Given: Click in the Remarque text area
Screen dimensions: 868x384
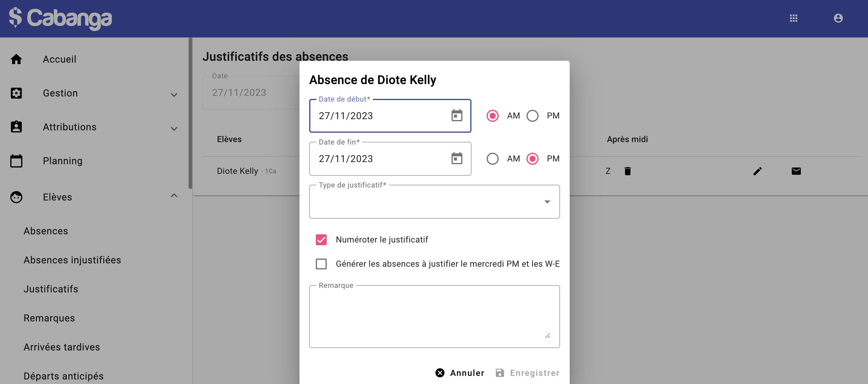Looking at the screenshot, I should [434, 316].
